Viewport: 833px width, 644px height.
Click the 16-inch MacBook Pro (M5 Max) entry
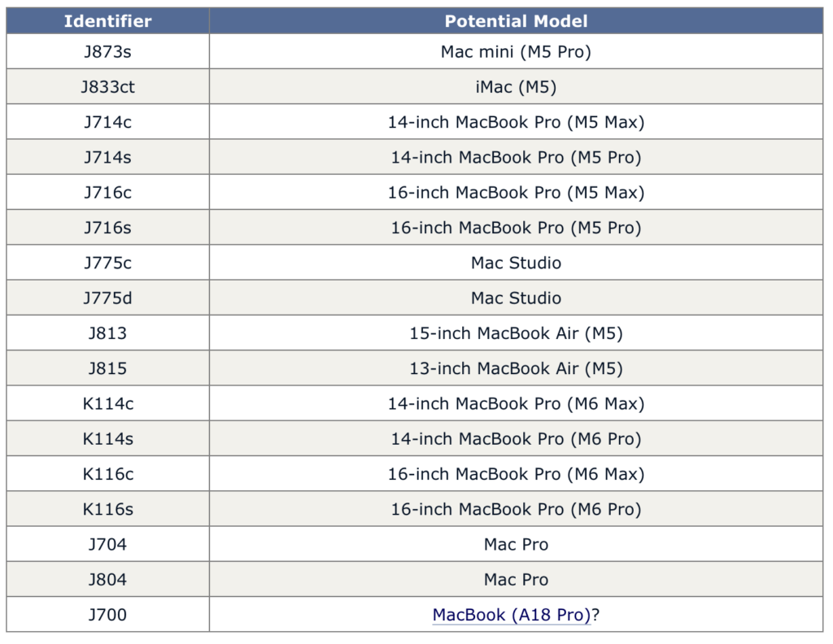click(516, 193)
